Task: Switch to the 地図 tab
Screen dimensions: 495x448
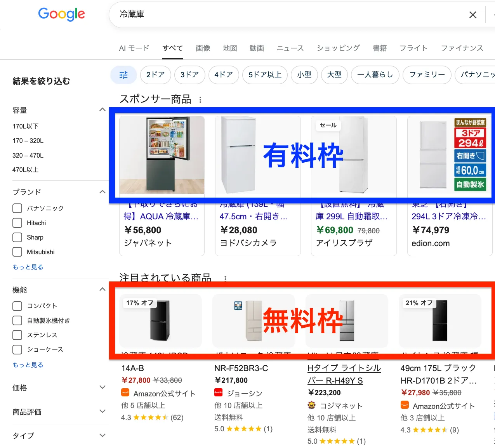Action: [x=230, y=48]
